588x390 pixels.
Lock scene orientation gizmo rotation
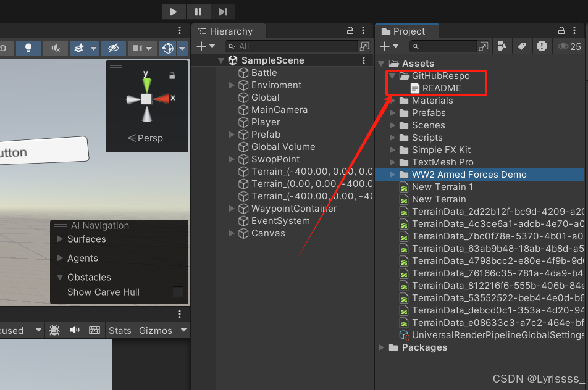pyautogui.click(x=172, y=75)
